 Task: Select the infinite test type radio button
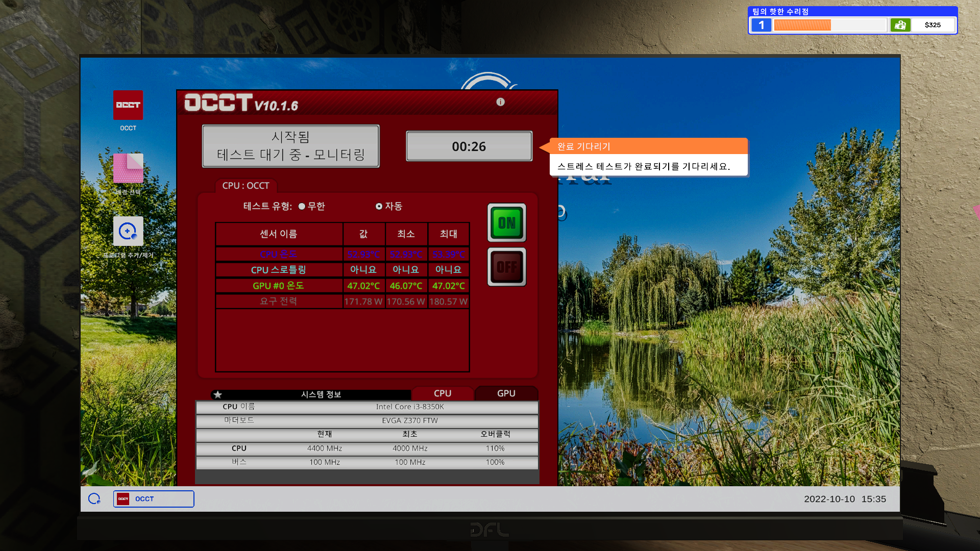(x=302, y=207)
